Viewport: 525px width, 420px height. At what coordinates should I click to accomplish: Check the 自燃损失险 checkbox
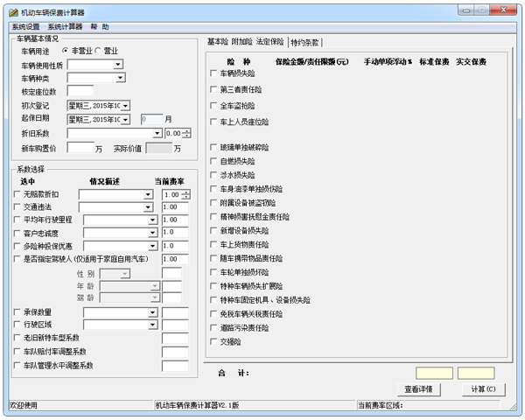pyautogui.click(x=213, y=161)
